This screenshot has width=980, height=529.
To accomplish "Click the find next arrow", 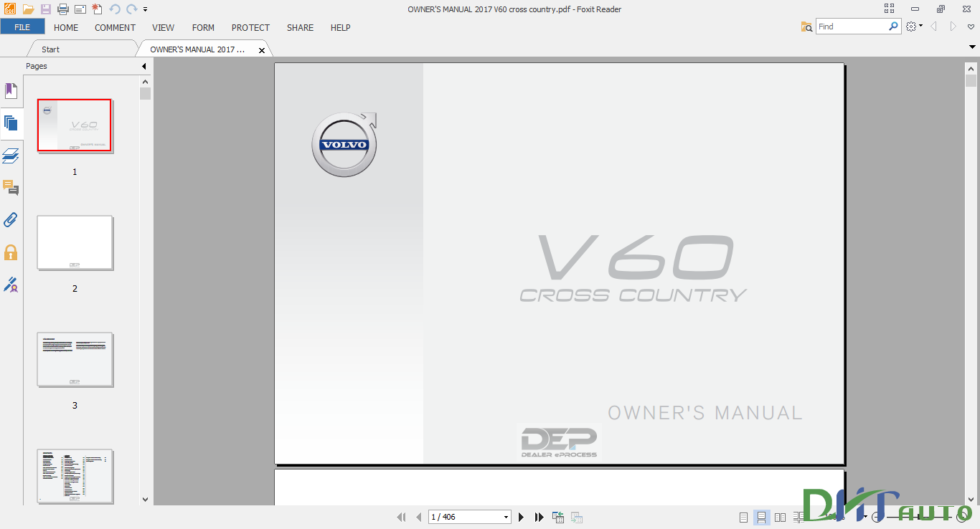I will click(953, 27).
